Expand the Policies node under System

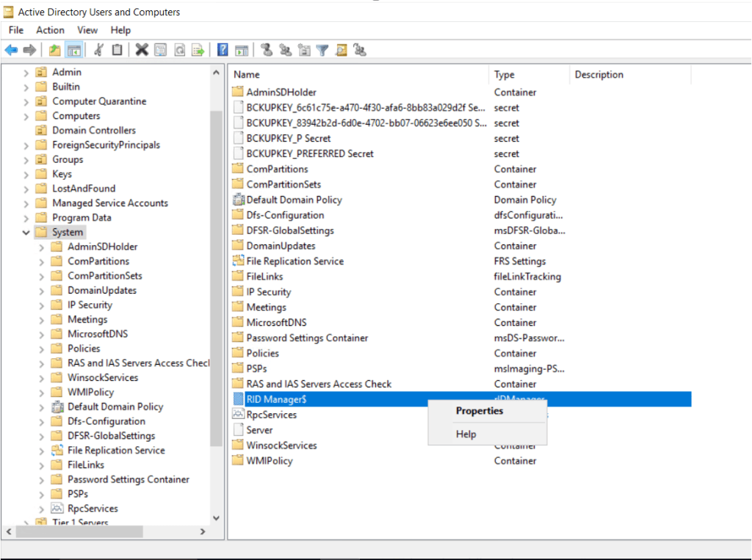pos(42,349)
